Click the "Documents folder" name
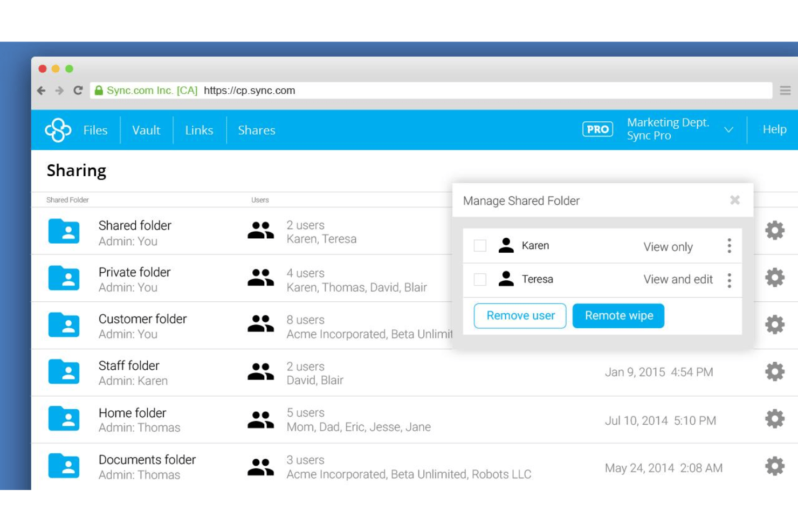The width and height of the screenshot is (798, 532). click(147, 460)
